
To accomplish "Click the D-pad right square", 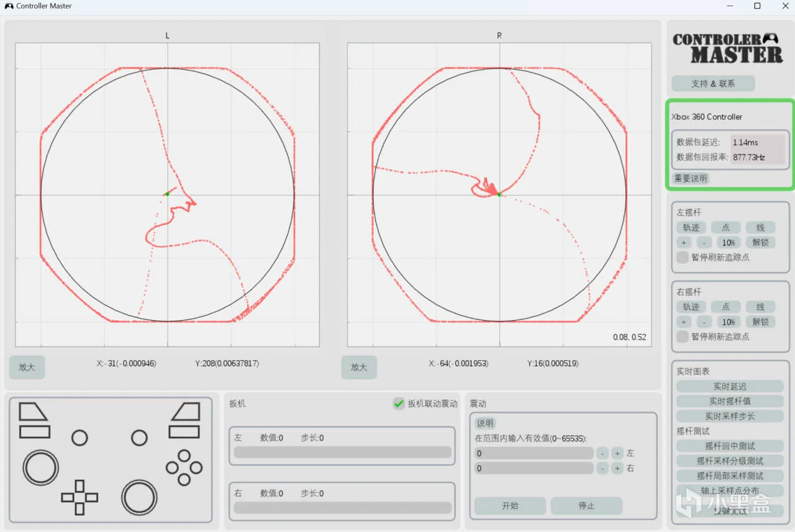I will (x=91, y=497).
